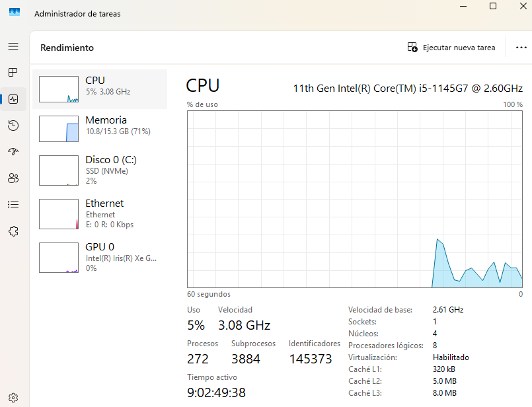The width and height of the screenshot is (532, 407).
Task: Click the Task Manager title bar icon
Action: [15, 13]
